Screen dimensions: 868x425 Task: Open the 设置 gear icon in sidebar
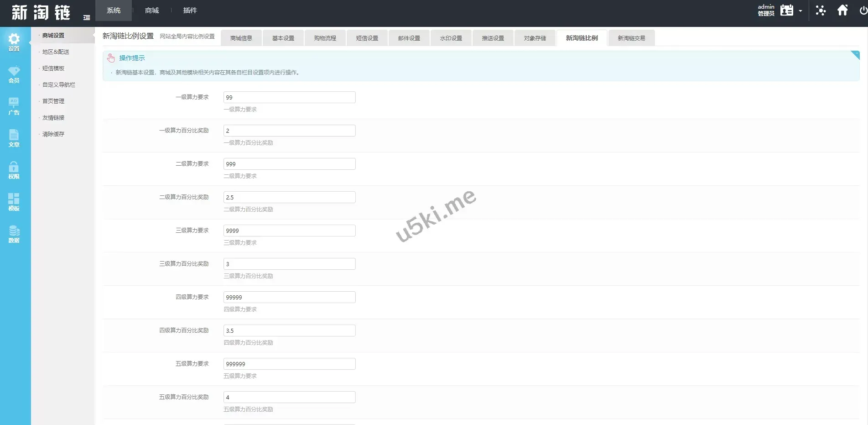click(14, 42)
